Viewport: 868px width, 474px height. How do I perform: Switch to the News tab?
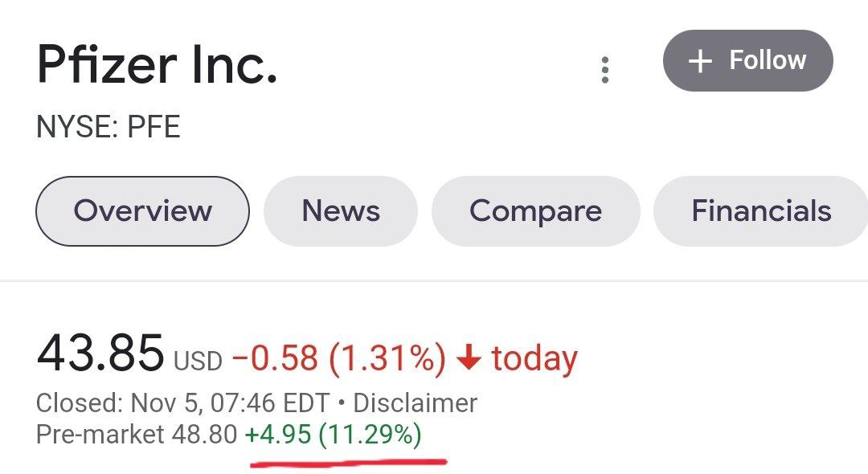coord(341,211)
